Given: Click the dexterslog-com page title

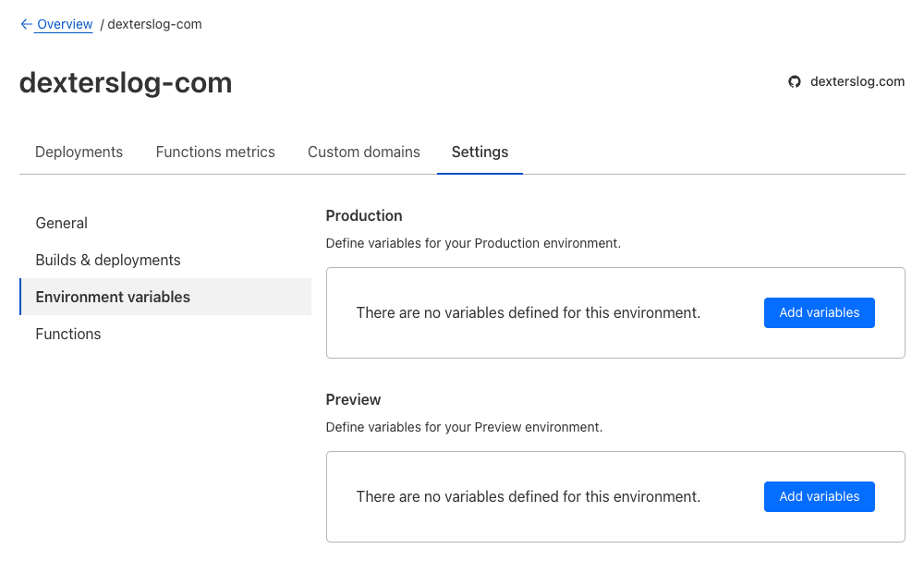Looking at the screenshot, I should pyautogui.click(x=125, y=82).
